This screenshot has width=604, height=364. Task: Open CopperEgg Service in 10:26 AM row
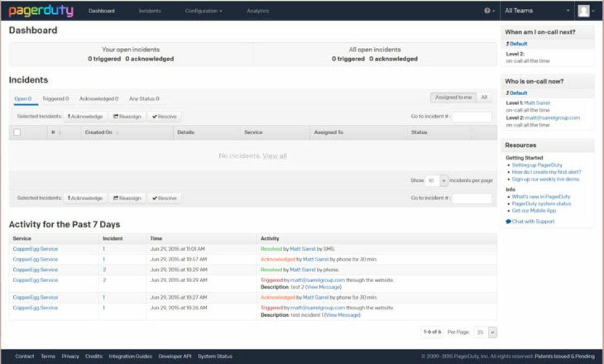pos(35,308)
